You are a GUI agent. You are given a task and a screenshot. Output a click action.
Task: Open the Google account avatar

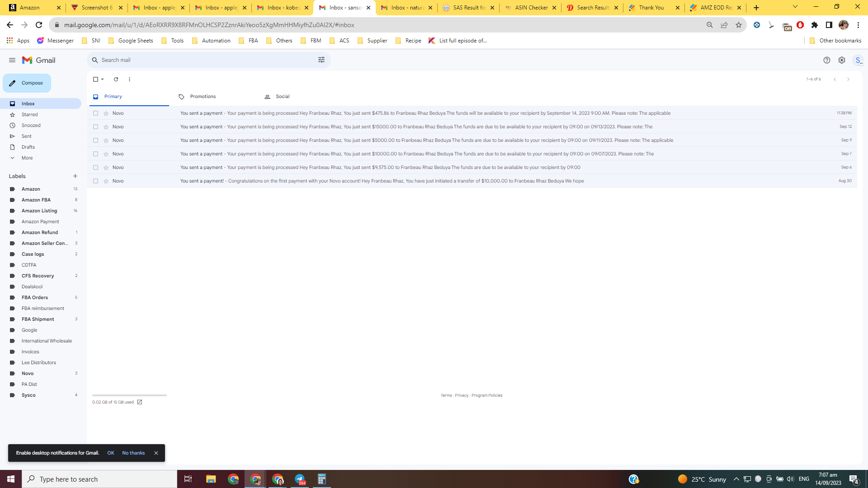pos(858,60)
